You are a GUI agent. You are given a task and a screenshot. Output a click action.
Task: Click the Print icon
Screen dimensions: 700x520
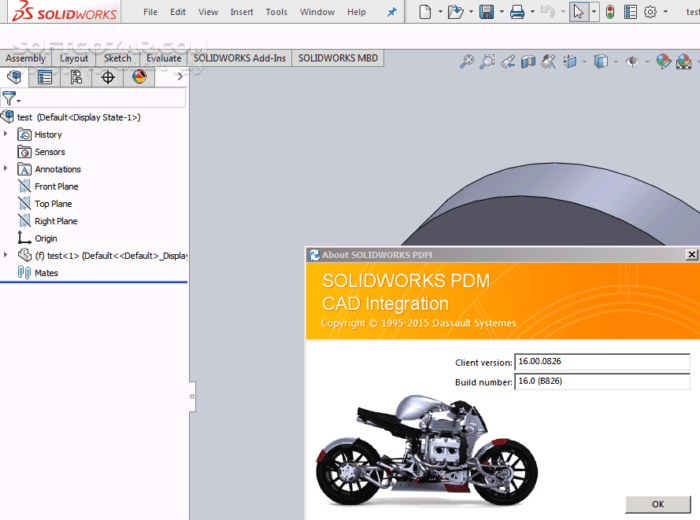(517, 12)
